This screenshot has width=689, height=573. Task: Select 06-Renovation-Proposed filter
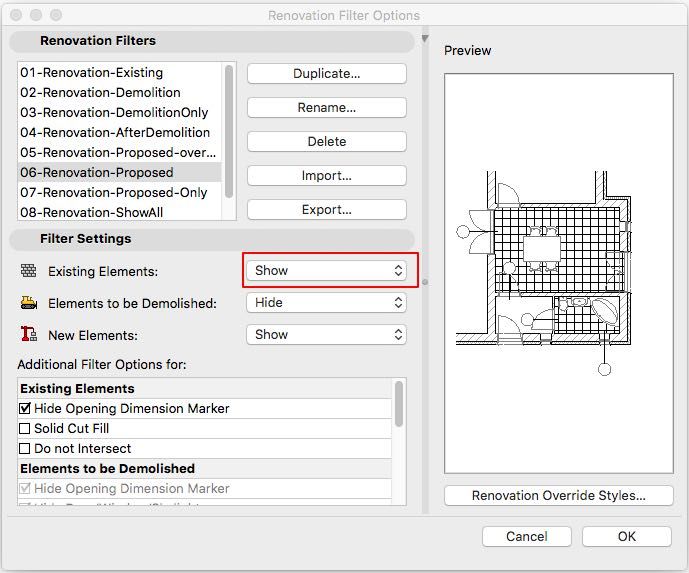pyautogui.click(x=120, y=172)
